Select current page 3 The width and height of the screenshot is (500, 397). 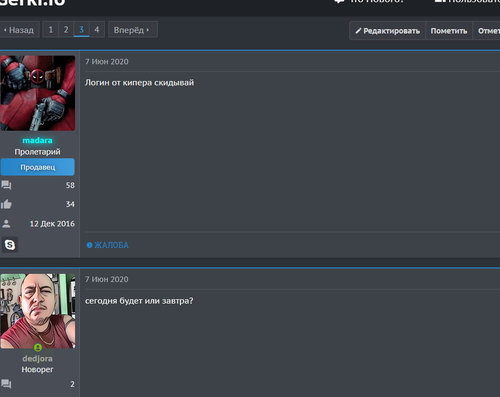pyautogui.click(x=81, y=30)
